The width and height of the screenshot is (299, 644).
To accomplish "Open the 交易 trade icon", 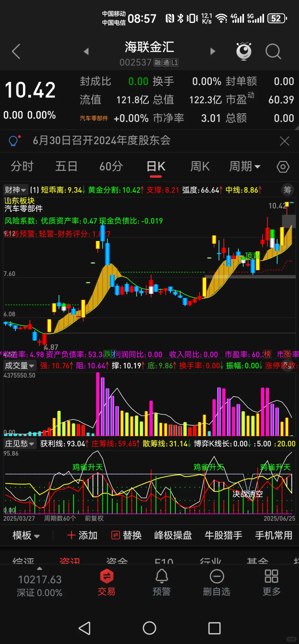I will [x=107, y=583].
